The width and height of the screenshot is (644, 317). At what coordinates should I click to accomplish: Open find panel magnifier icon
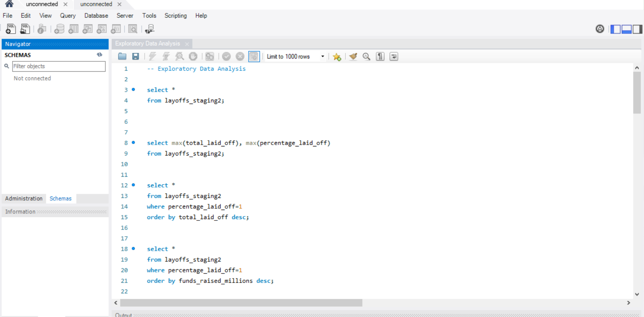(366, 57)
